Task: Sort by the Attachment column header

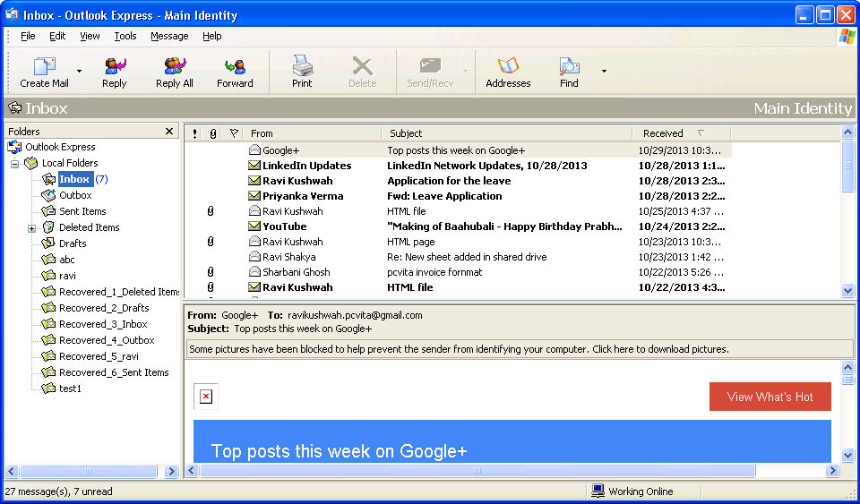Action: (213, 133)
